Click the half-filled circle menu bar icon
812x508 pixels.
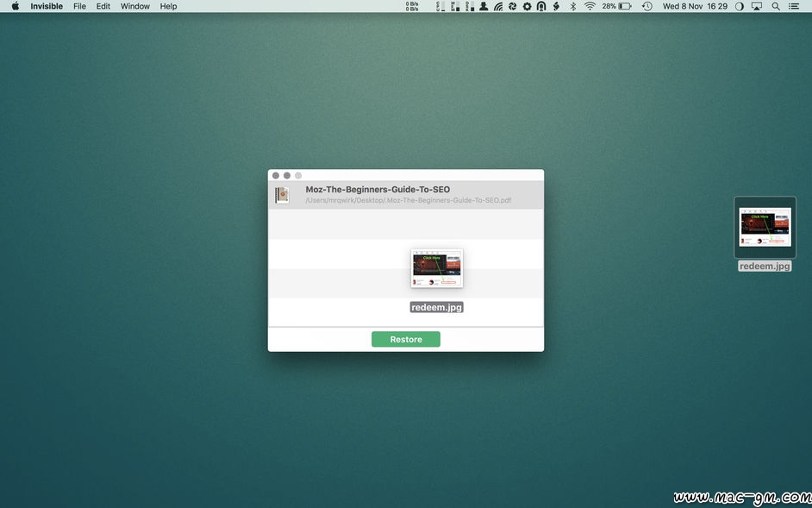tap(739, 6)
